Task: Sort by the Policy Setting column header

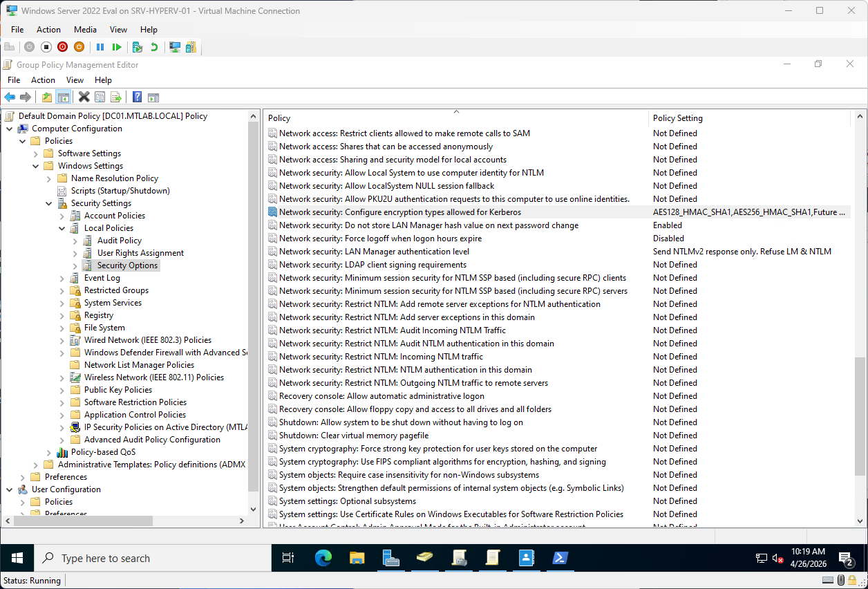Action: [750, 118]
